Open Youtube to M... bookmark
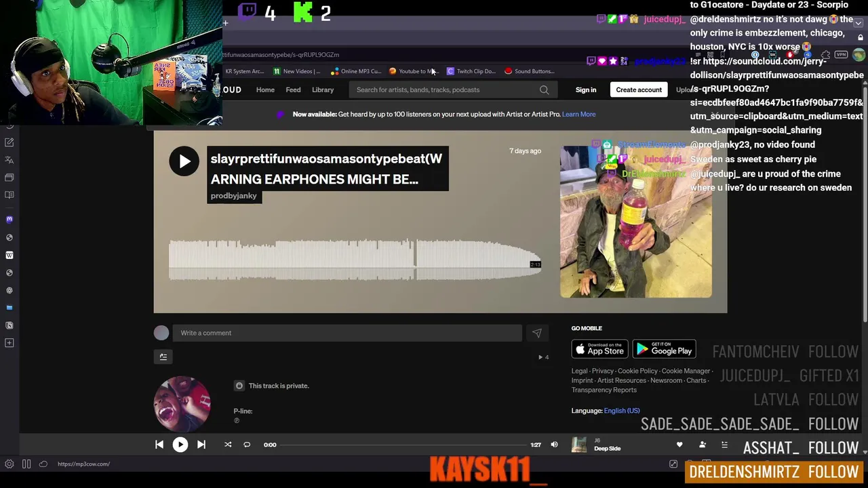This screenshot has width=868, height=488. pos(413,71)
